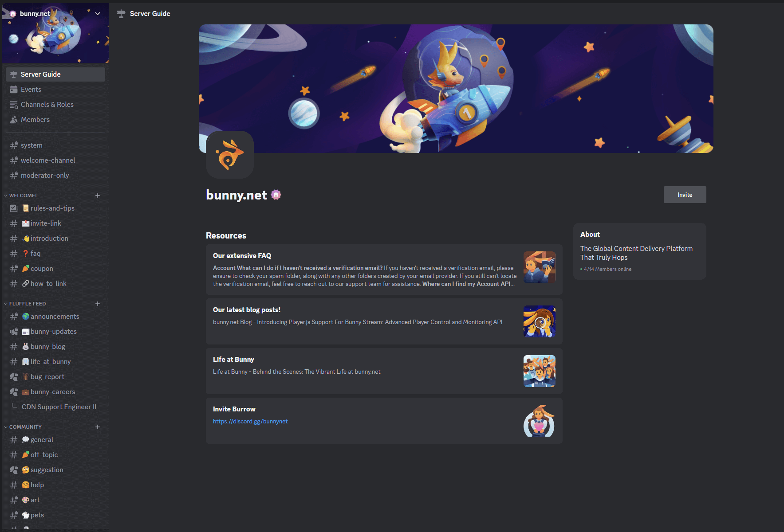Collapse the FLUFFLE FEED category
Viewport: 784px width, 532px height.
tap(27, 304)
